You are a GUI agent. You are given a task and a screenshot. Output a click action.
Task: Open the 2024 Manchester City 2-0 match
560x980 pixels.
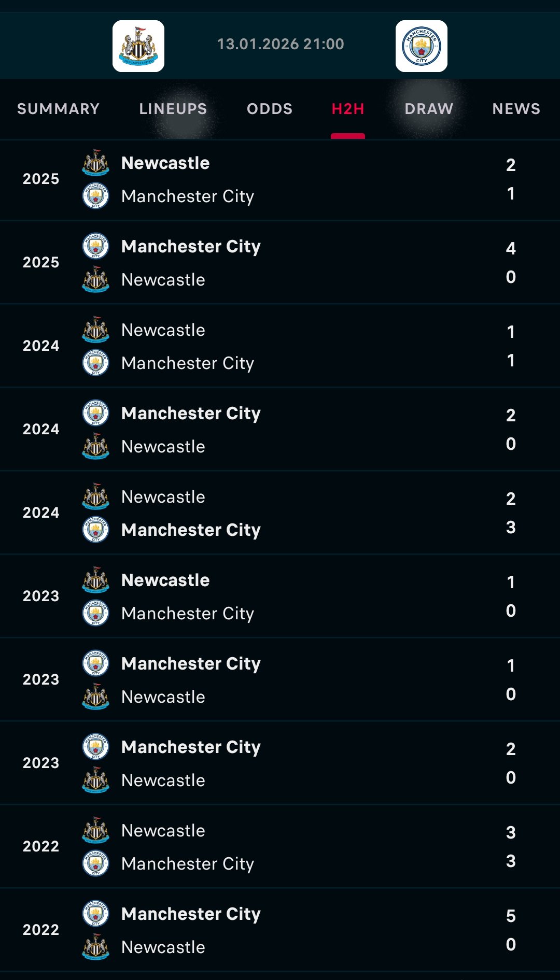point(280,430)
